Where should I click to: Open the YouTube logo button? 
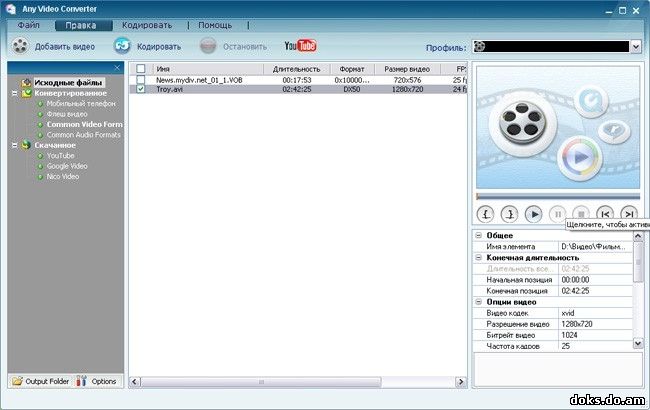(301, 46)
